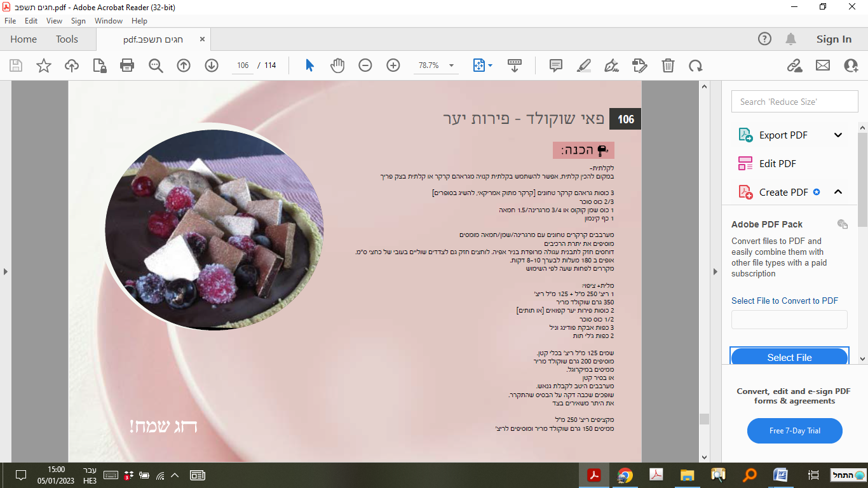Open the Help menu

point(139,21)
